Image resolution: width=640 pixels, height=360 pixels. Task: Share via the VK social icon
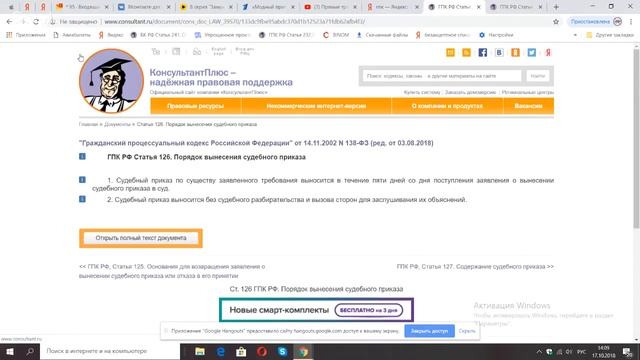pos(499,52)
